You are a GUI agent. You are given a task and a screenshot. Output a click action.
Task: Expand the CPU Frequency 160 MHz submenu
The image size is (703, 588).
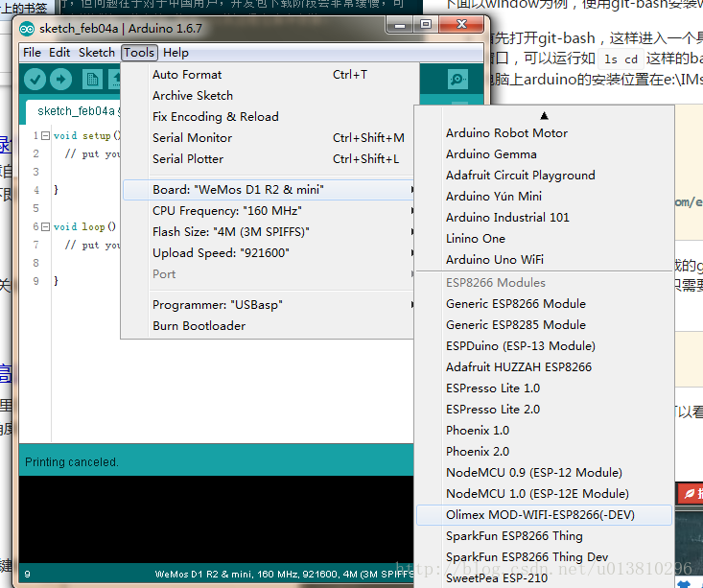coord(269,211)
